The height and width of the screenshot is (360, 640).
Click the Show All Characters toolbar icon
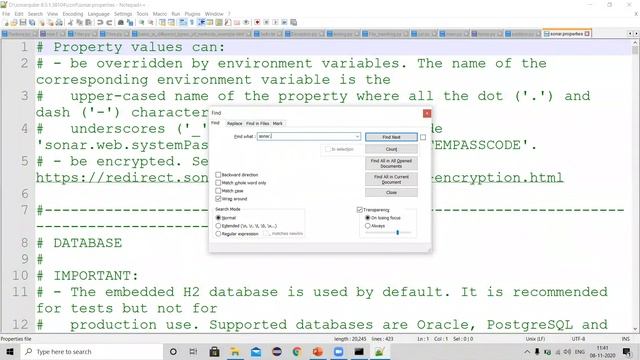[x=192, y=22]
